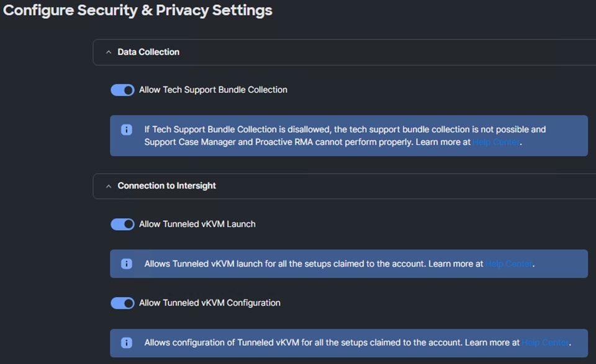Click info icon in Tunneled vKVM launch banner
The image size is (596, 364).
[x=127, y=264]
